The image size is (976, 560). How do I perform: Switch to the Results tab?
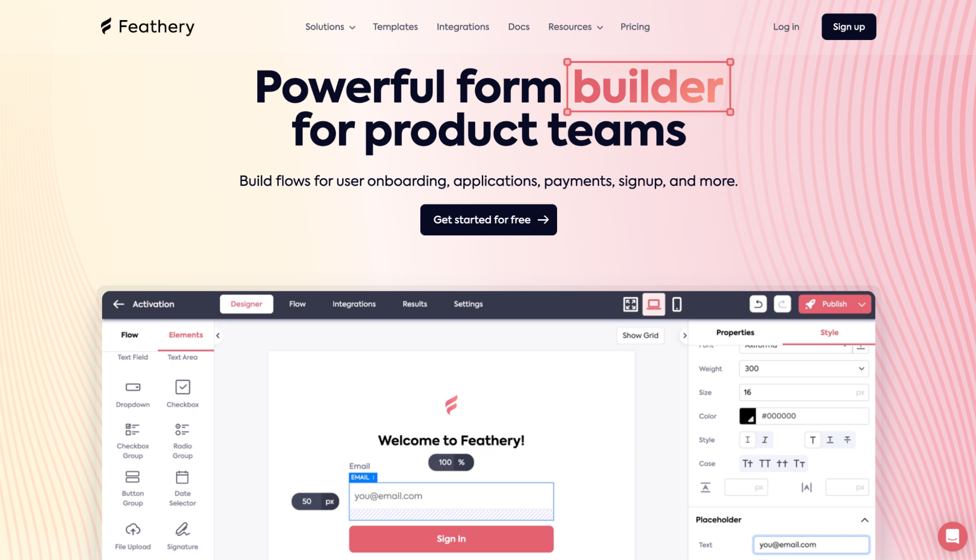[x=414, y=304]
